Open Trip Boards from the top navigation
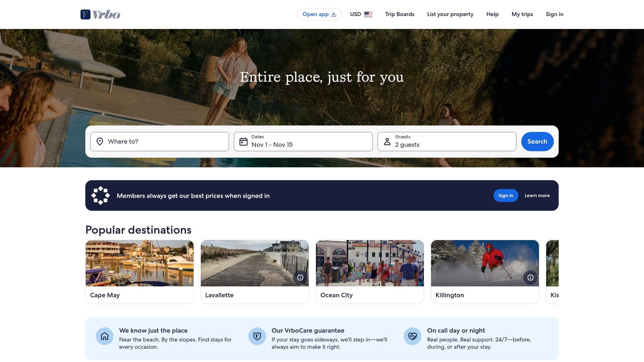This screenshot has width=644, height=362. (399, 14)
